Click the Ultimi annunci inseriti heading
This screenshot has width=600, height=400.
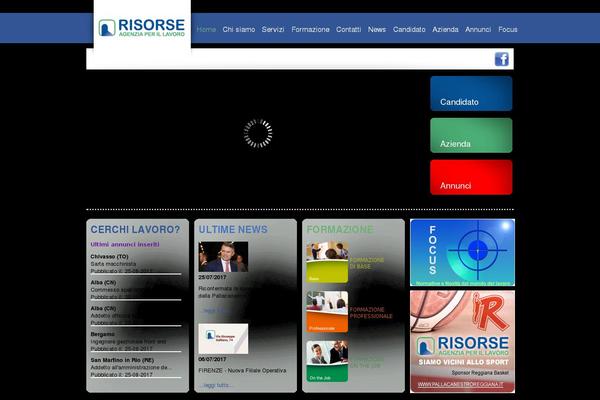pos(125,244)
